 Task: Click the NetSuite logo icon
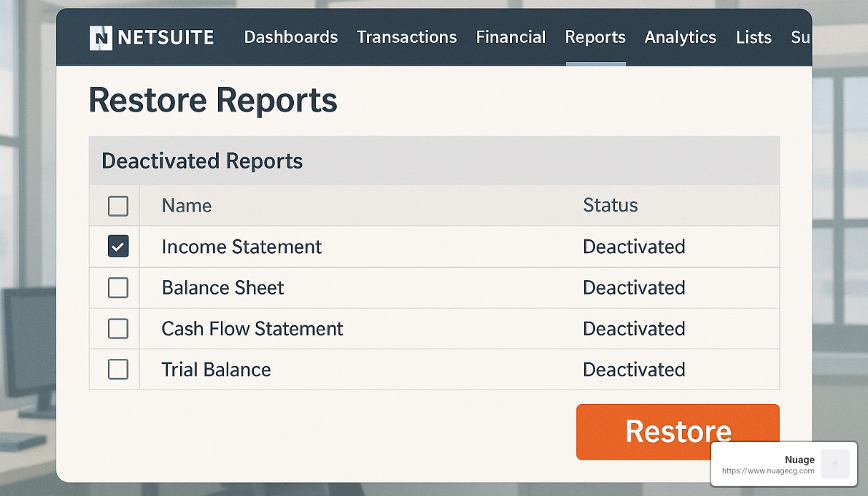(x=101, y=38)
